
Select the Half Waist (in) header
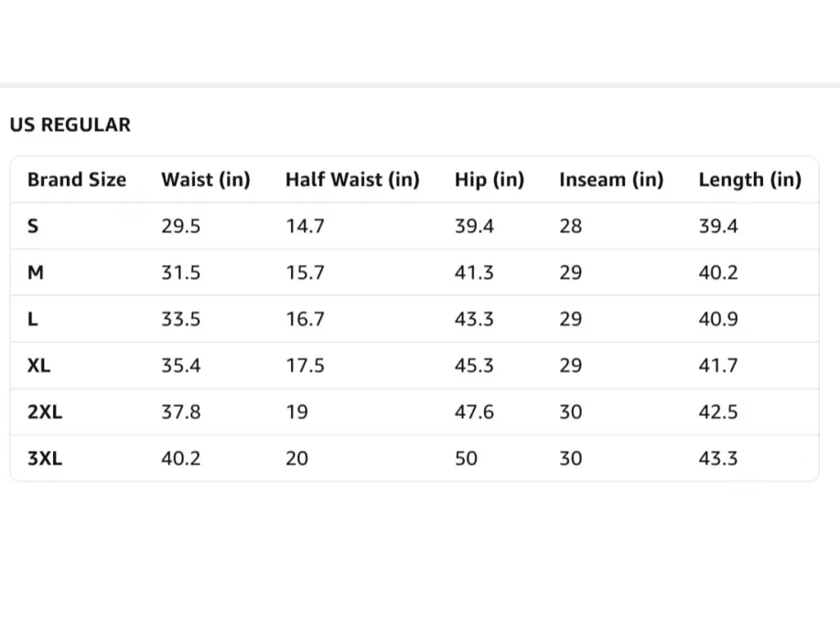pyautogui.click(x=352, y=180)
